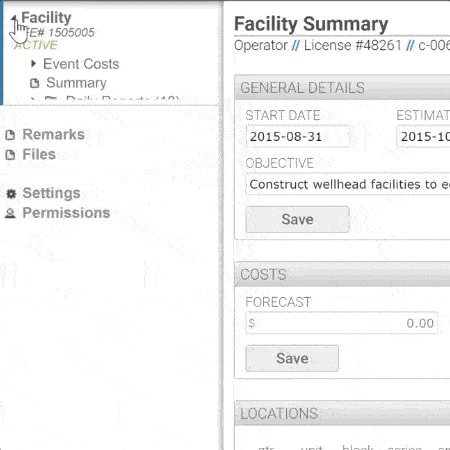The height and width of the screenshot is (450, 450).
Task: Click the Remarks document icon
Action: [x=10, y=135]
